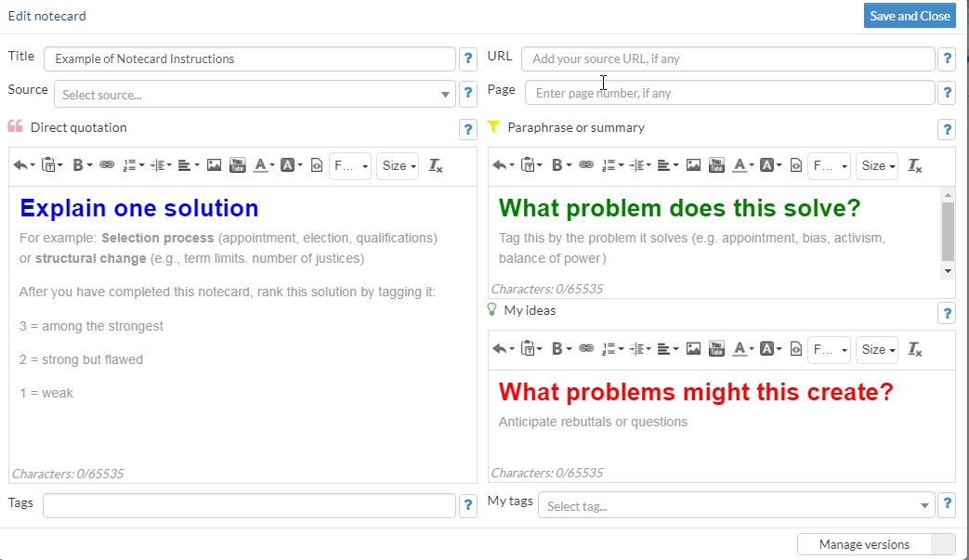Image resolution: width=969 pixels, height=560 pixels.
Task: Open the Size dropdown in the Direct quotation toolbar
Action: click(398, 166)
